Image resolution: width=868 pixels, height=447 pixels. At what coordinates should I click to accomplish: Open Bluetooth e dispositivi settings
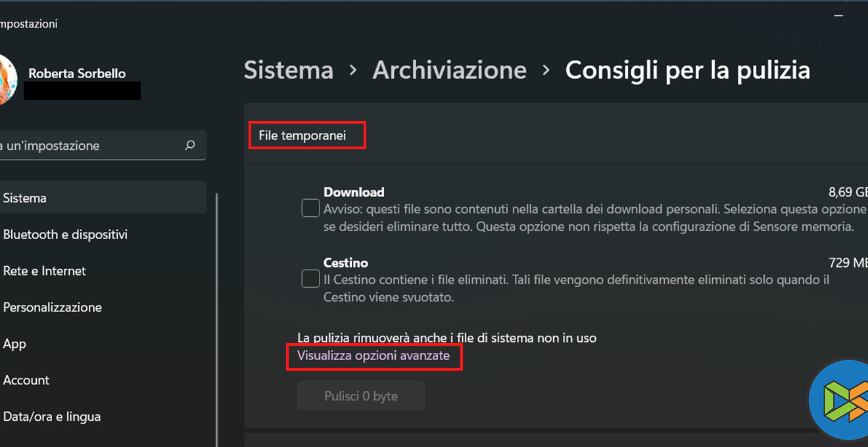65,235
